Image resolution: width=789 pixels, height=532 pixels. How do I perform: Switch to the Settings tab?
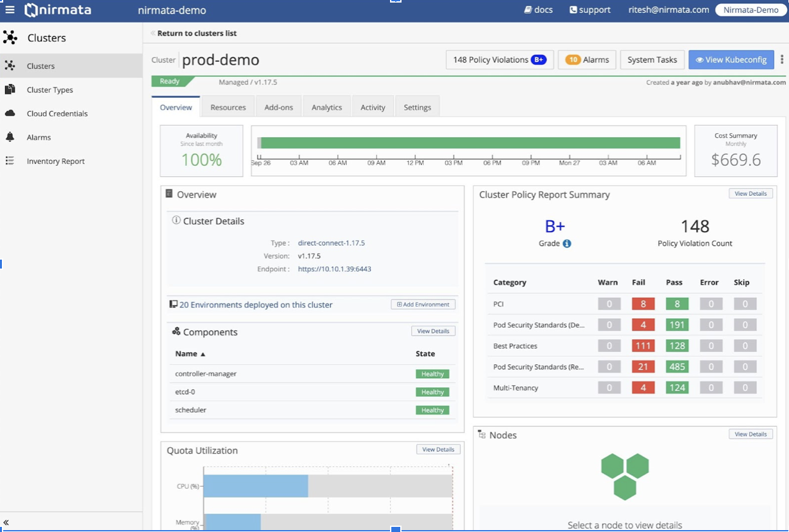pos(417,107)
